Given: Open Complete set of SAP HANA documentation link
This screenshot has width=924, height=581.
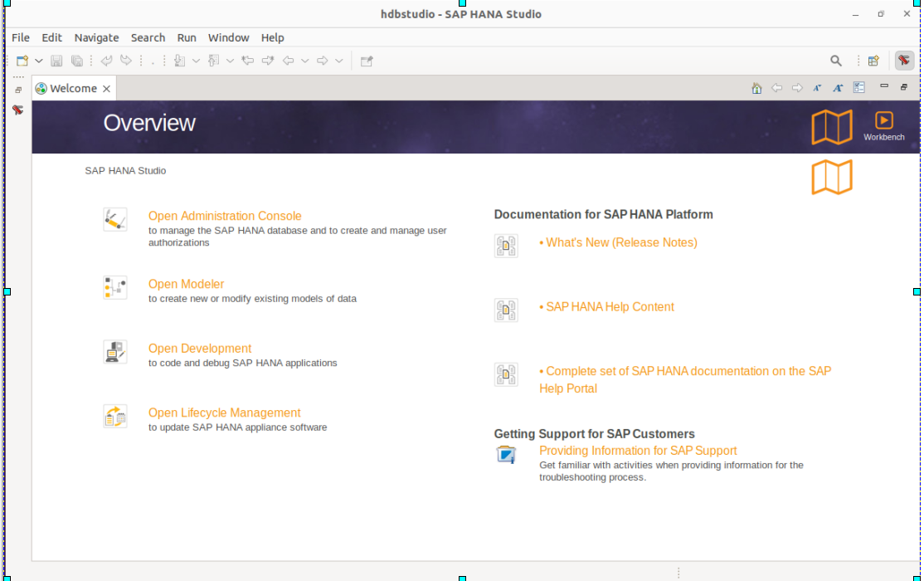Looking at the screenshot, I should pyautogui.click(x=685, y=380).
